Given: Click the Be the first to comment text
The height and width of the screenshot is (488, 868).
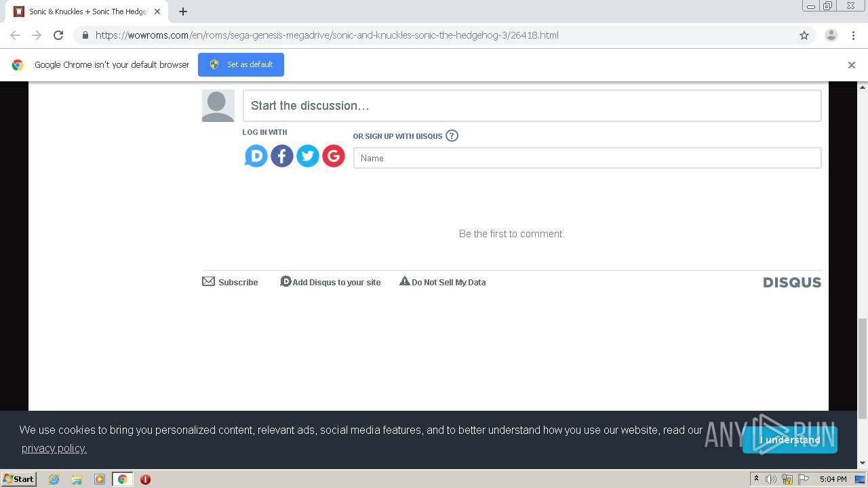Looking at the screenshot, I should pos(512,234).
